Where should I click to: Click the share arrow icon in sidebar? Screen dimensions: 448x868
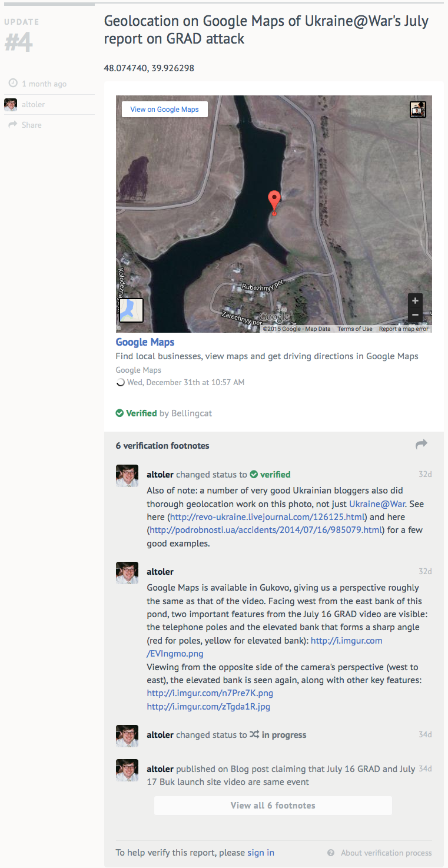point(12,125)
